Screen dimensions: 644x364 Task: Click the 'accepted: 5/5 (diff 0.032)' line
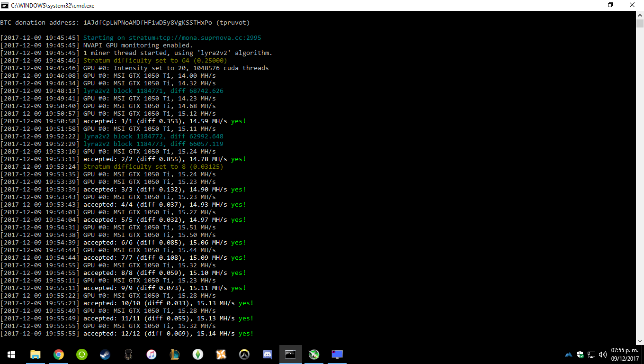123,220
